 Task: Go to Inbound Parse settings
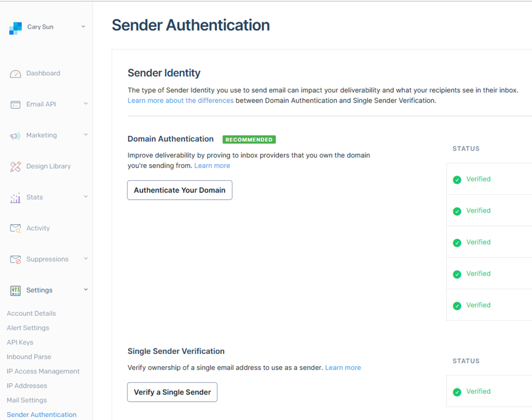point(29,357)
